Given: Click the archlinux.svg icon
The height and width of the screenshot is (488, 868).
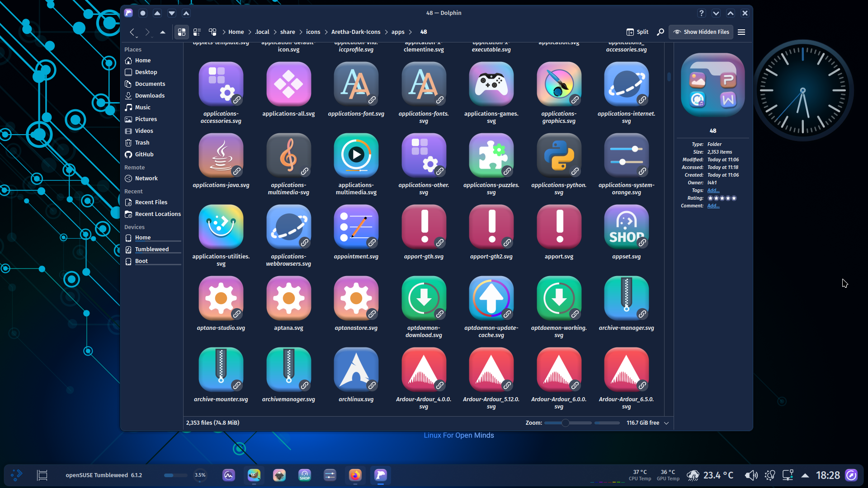Looking at the screenshot, I should click(x=356, y=370).
